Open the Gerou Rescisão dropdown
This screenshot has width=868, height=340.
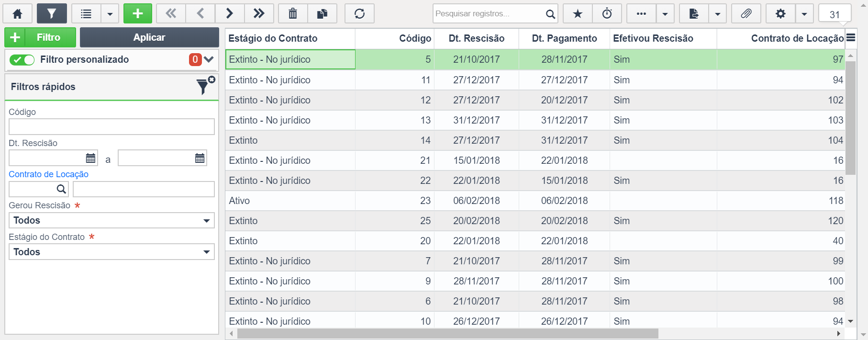click(x=111, y=221)
